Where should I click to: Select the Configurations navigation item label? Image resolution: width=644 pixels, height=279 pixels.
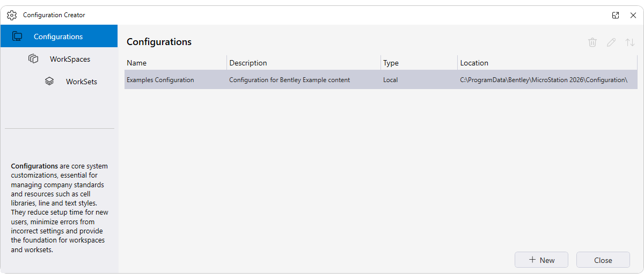point(58,36)
